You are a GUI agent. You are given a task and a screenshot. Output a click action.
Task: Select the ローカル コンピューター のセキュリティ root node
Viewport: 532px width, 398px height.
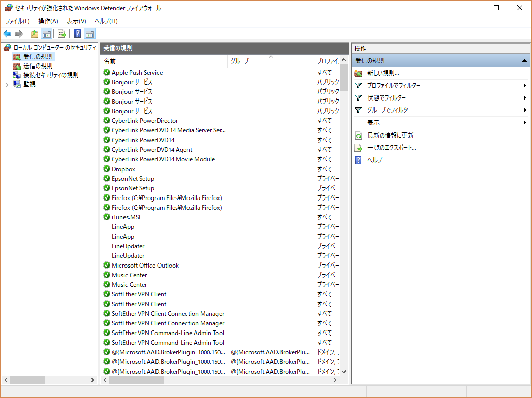(55, 47)
